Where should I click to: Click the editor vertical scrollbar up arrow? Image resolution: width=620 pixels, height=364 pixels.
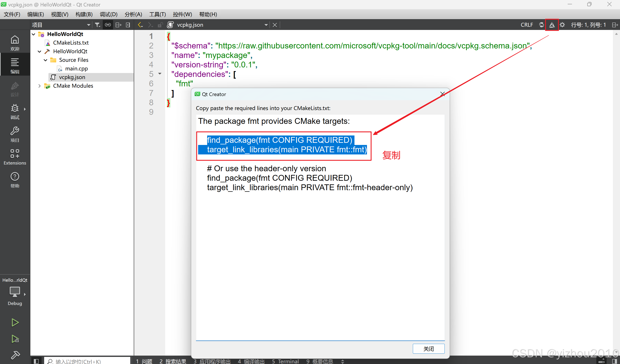coord(616,34)
